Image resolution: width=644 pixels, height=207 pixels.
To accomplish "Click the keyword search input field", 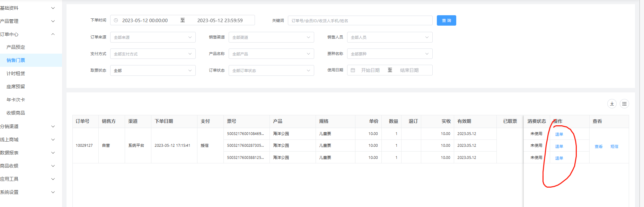I will click(x=360, y=20).
